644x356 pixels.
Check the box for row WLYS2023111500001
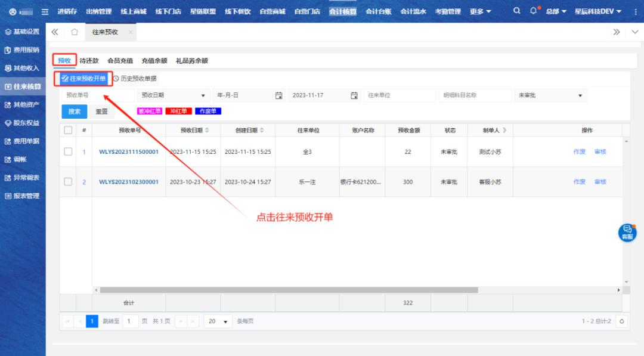click(68, 152)
